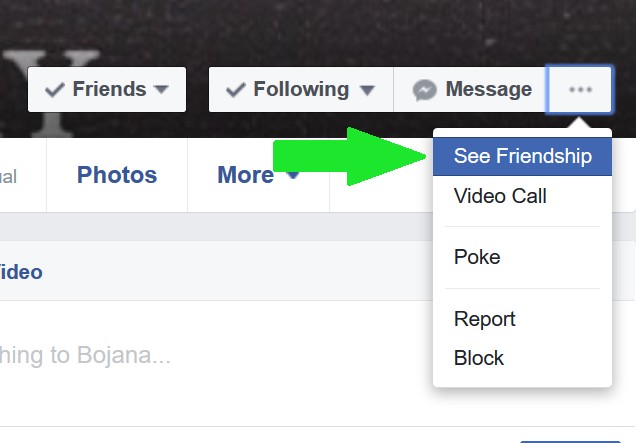
Task: Toggle the Following button label
Action: (300, 90)
